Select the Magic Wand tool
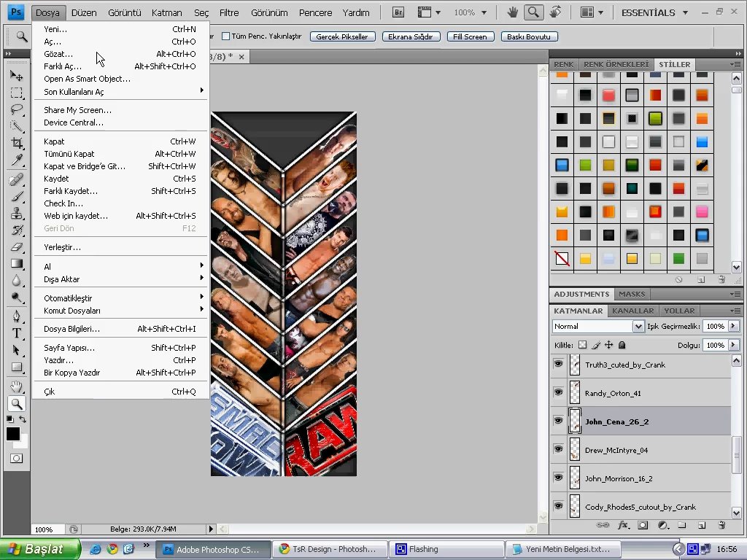Viewport: 747px width, 560px height. coord(17,126)
